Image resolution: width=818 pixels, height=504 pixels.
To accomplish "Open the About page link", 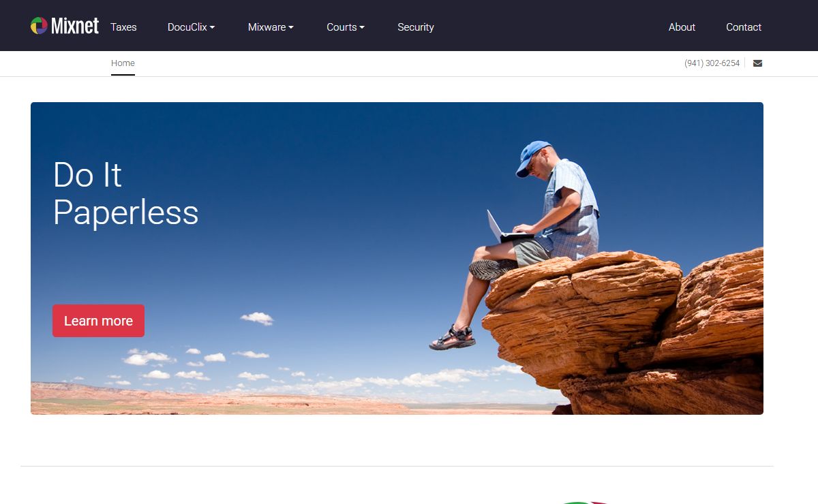I will 682,27.
